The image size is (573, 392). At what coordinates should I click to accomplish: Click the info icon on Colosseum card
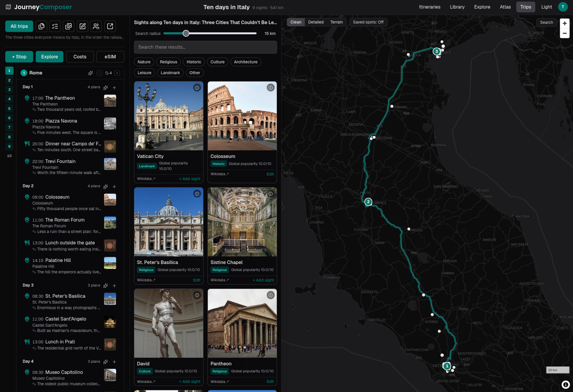[271, 88]
